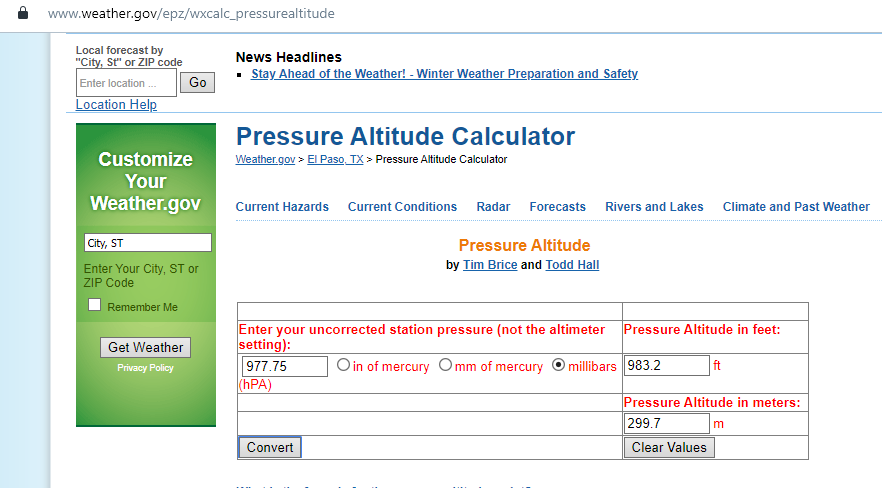Screen dimensions: 882x488
Task: Check the Remember Me checkbox
Action: pyautogui.click(x=95, y=306)
